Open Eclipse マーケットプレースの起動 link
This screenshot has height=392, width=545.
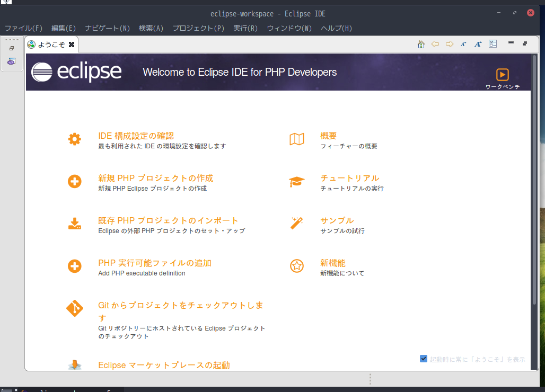(164, 365)
